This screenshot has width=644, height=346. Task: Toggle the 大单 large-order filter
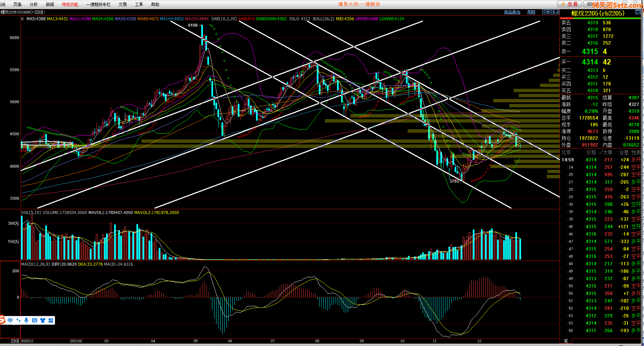point(606,152)
